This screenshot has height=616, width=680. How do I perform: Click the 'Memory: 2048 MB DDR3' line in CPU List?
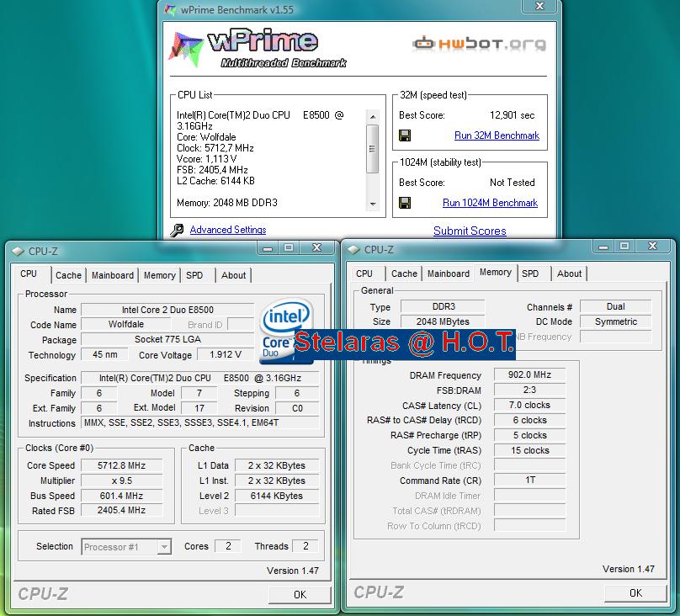click(227, 203)
